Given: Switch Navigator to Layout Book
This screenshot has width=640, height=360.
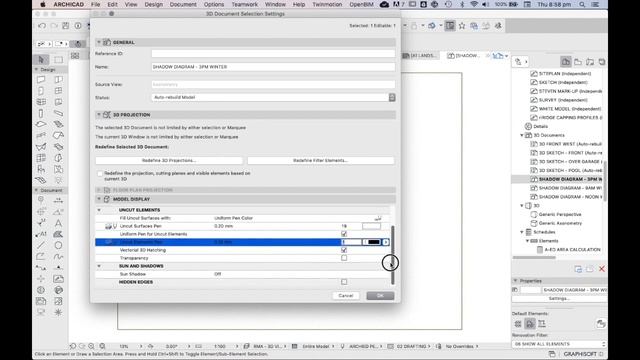Looking at the screenshot, I should pos(590,62).
